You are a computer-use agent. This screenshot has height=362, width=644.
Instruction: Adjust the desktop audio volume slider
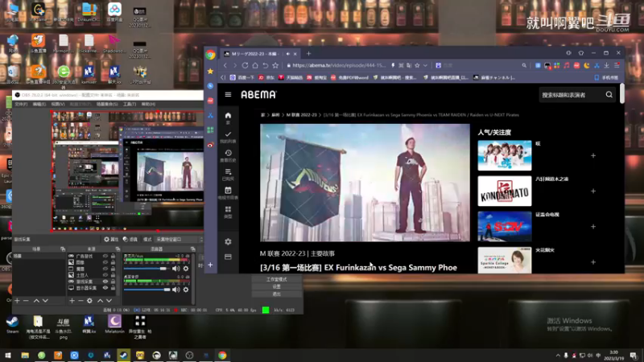pos(147,290)
